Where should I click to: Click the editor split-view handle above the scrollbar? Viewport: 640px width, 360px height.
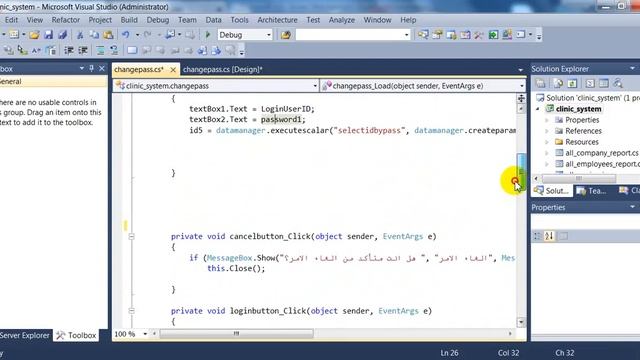pyautogui.click(x=521, y=98)
